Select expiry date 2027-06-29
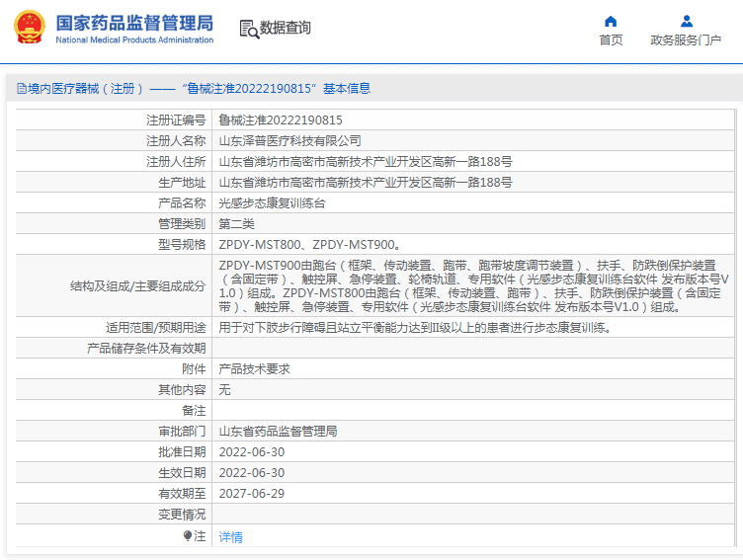743x560 pixels. [252, 494]
